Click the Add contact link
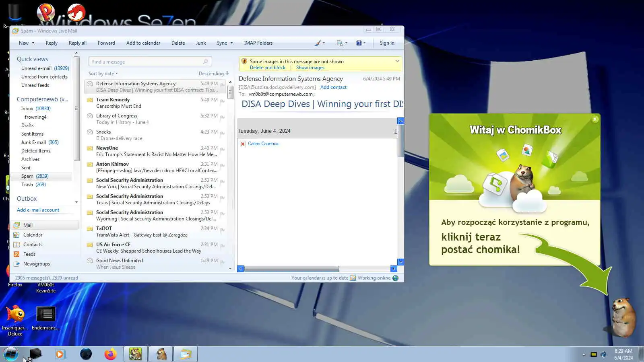This screenshot has width=644, height=362. coord(333,87)
